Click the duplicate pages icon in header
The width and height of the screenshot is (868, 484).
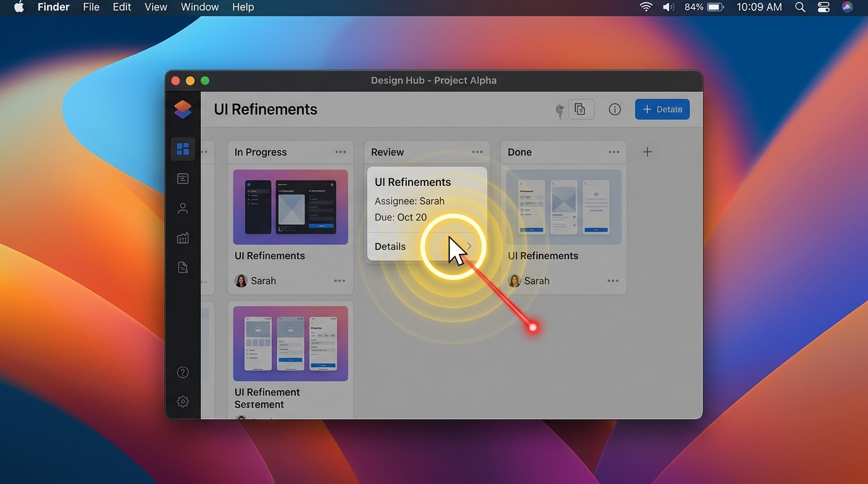click(x=581, y=109)
